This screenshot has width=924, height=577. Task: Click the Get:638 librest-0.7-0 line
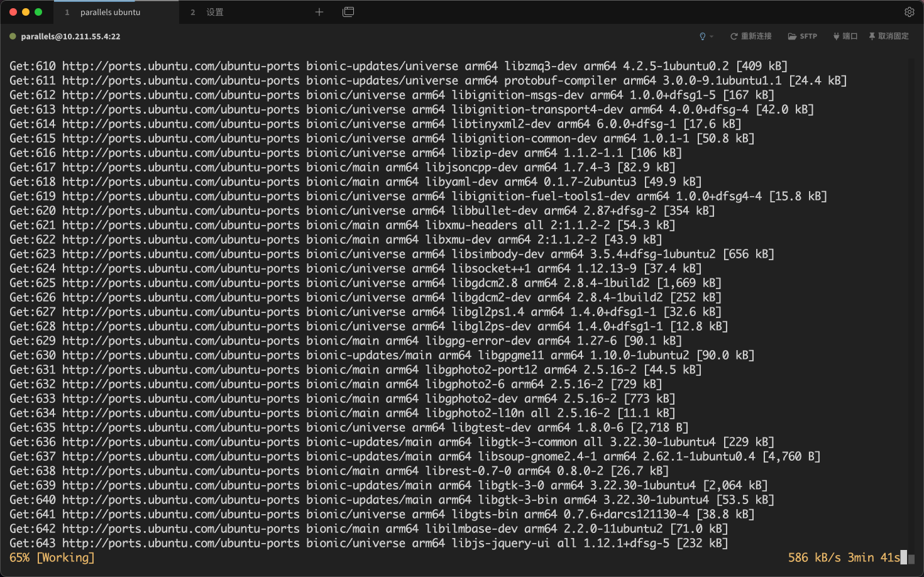tap(339, 471)
